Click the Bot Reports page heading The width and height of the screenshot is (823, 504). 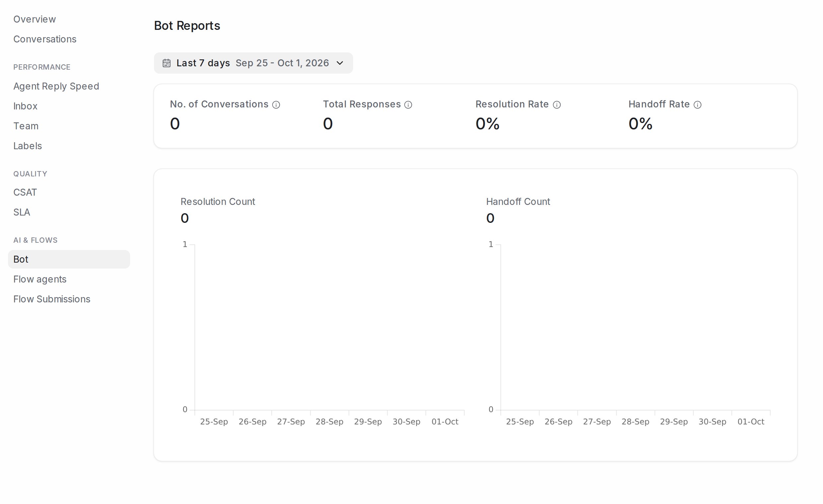[187, 26]
